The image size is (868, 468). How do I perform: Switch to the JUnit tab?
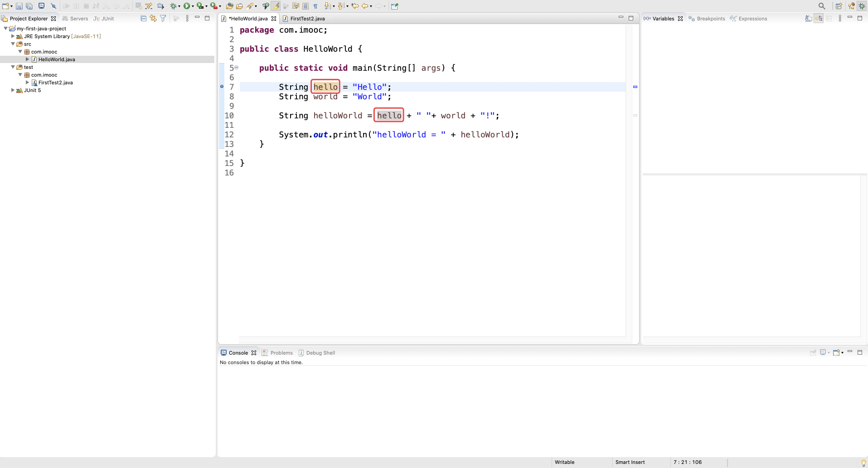[104, 19]
